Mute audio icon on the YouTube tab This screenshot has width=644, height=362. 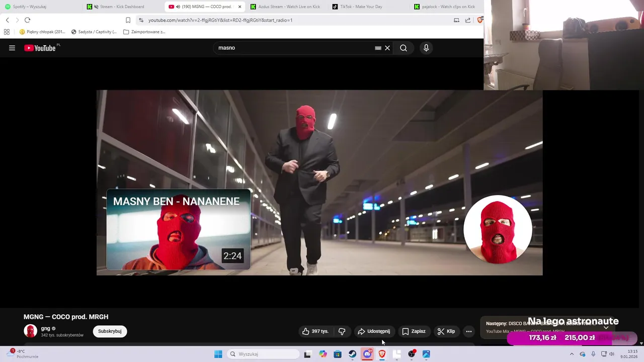click(178, 7)
